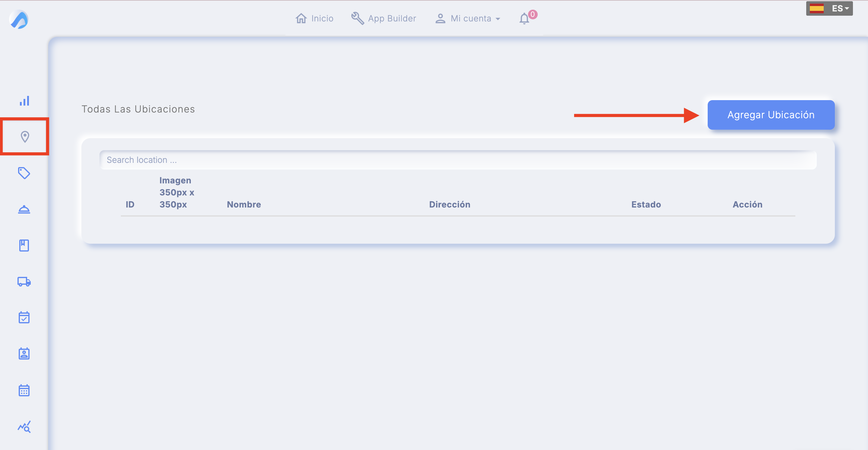Click the Estado column header

tap(646, 204)
